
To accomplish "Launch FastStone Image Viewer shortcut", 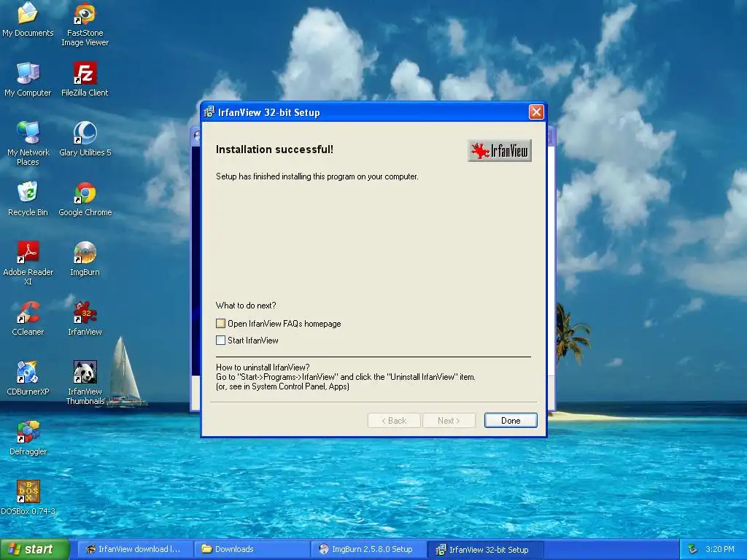I will [85, 24].
